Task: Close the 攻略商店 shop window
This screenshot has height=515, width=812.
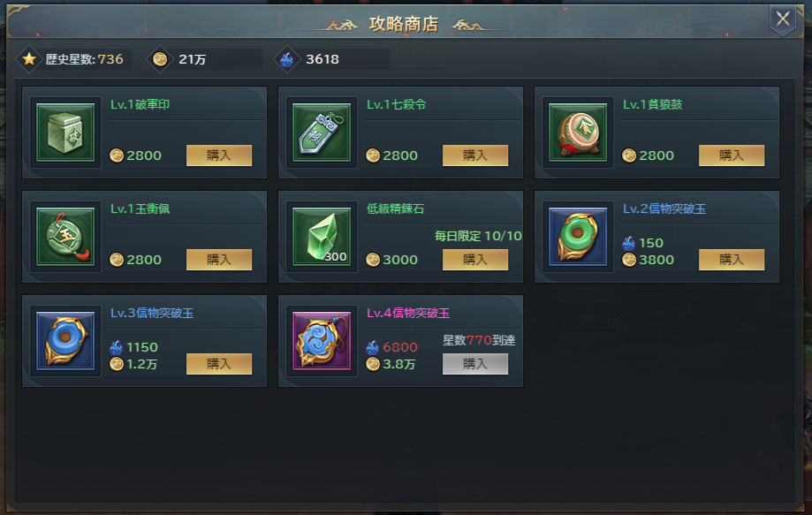Action: click(783, 19)
